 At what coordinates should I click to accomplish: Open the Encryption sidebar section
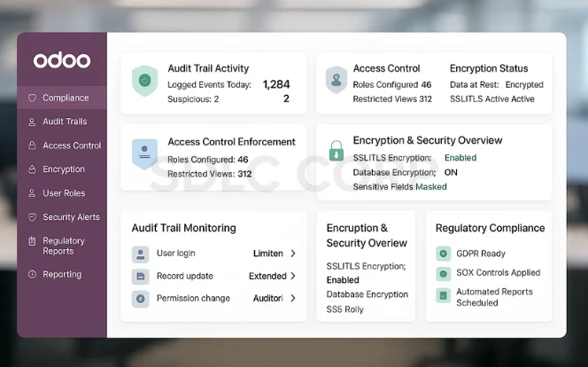coord(62,169)
